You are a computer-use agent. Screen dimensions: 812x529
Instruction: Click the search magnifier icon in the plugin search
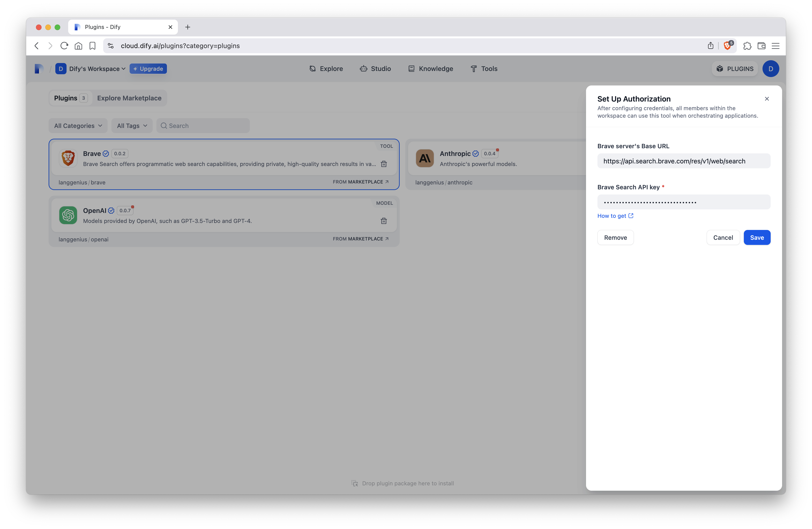[x=164, y=126]
